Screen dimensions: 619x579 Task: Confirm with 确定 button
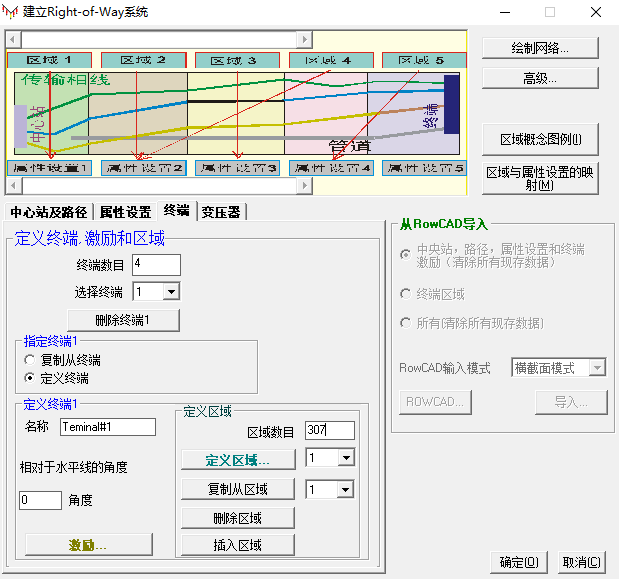(x=519, y=562)
